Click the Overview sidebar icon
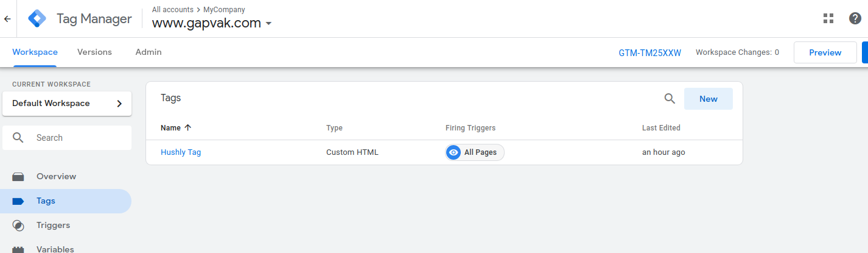Image resolution: width=868 pixels, height=253 pixels. [18, 177]
